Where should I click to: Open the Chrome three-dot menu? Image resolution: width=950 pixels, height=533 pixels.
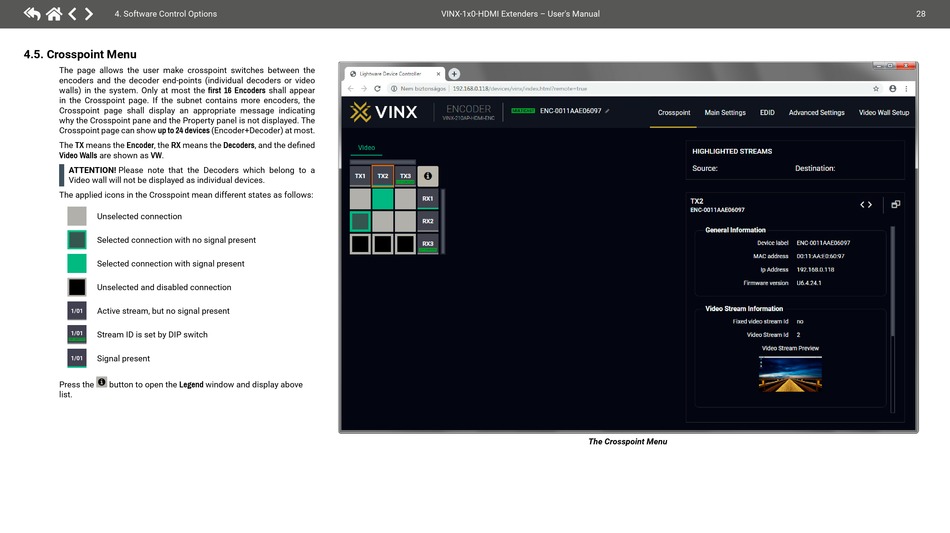(x=906, y=88)
